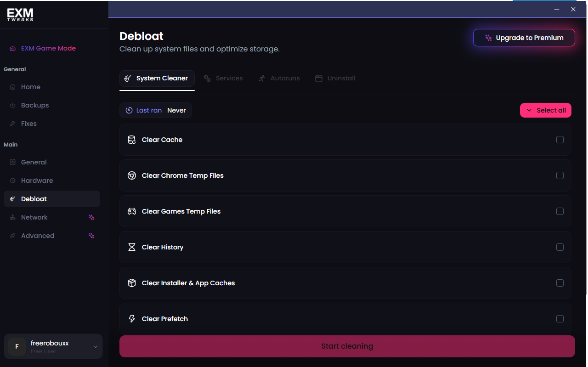This screenshot has width=588, height=367.
Task: Click the Advanced rocket icon
Action: point(12,236)
